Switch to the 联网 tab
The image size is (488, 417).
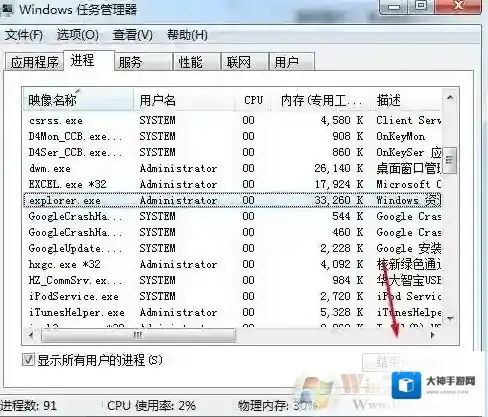(245, 62)
